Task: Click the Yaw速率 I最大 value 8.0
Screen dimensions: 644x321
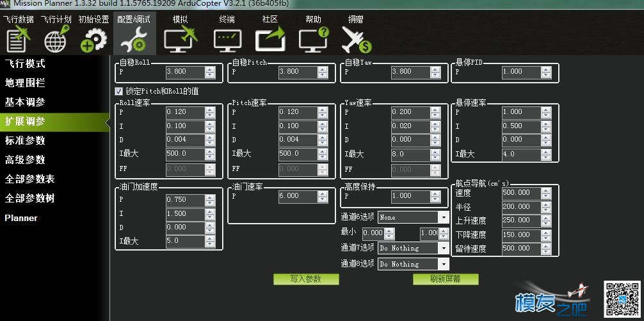Action: tap(410, 154)
